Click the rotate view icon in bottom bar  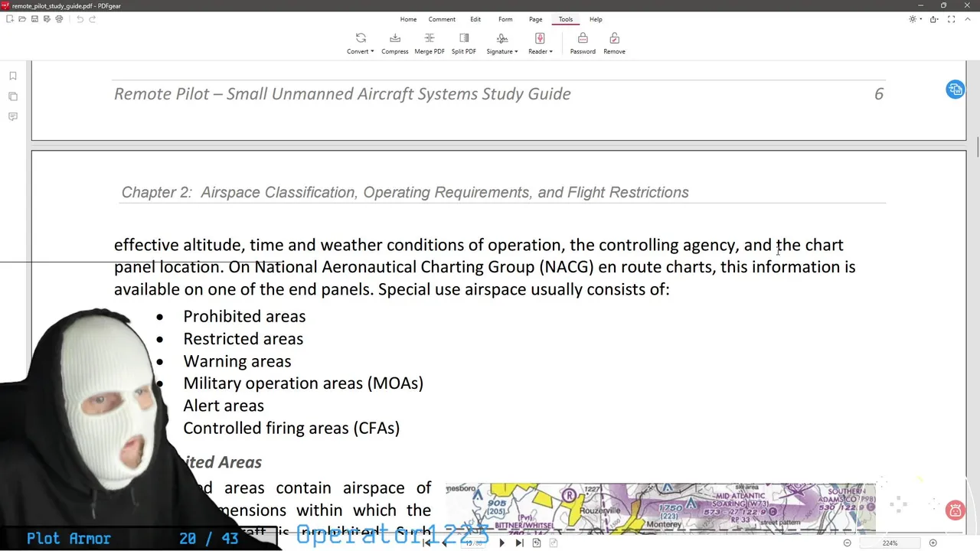tap(537, 543)
